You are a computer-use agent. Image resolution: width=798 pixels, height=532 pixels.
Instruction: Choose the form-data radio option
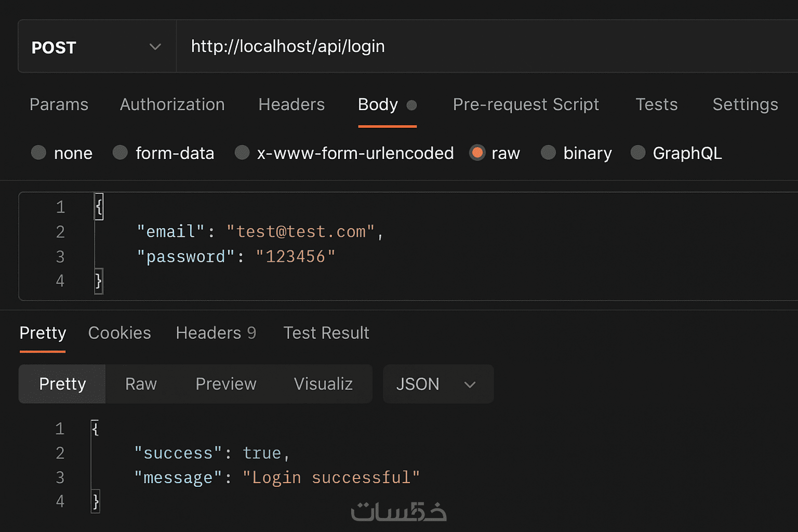121,153
